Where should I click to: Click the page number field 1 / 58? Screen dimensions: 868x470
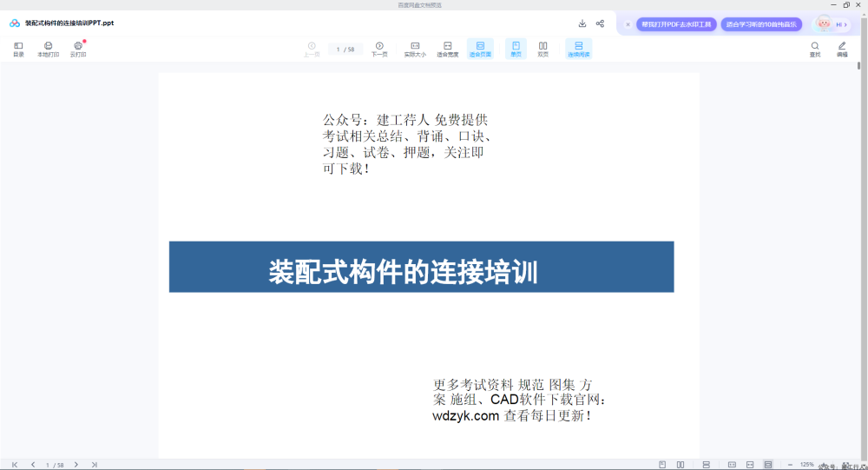pyautogui.click(x=345, y=50)
